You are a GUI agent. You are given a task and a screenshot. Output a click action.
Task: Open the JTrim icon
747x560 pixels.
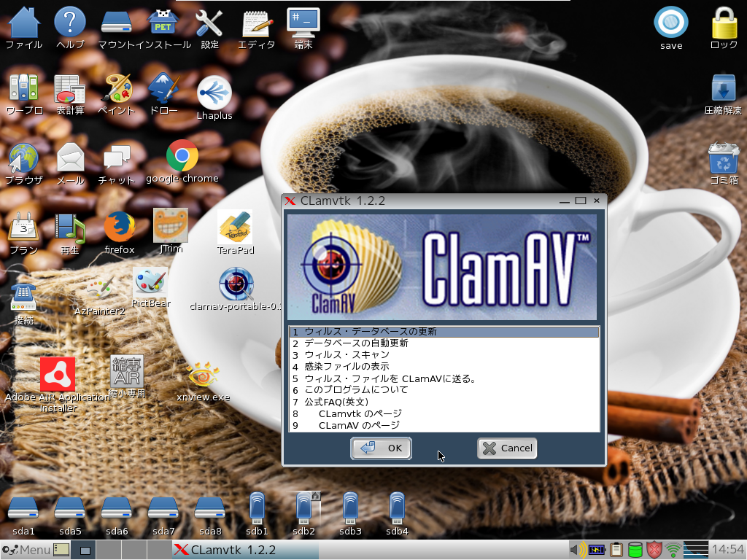pyautogui.click(x=171, y=226)
